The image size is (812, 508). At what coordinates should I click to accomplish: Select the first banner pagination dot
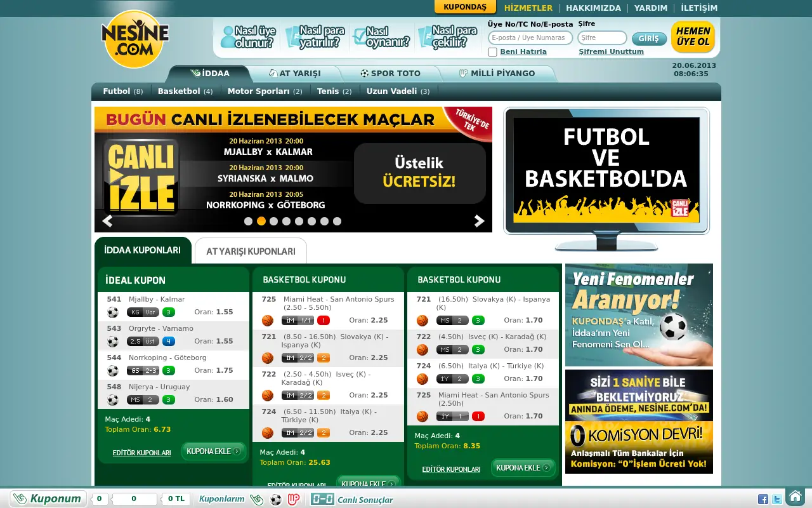click(248, 221)
